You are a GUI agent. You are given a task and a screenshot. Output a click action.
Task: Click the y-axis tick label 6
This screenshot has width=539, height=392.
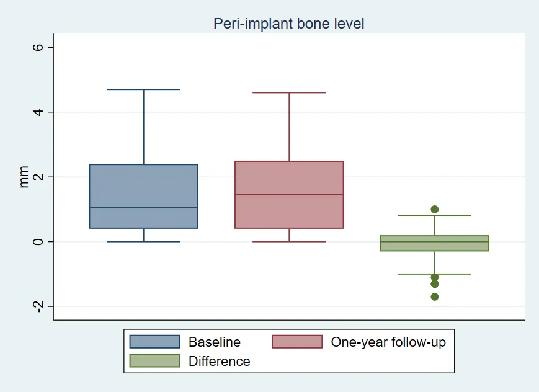pyautogui.click(x=38, y=47)
